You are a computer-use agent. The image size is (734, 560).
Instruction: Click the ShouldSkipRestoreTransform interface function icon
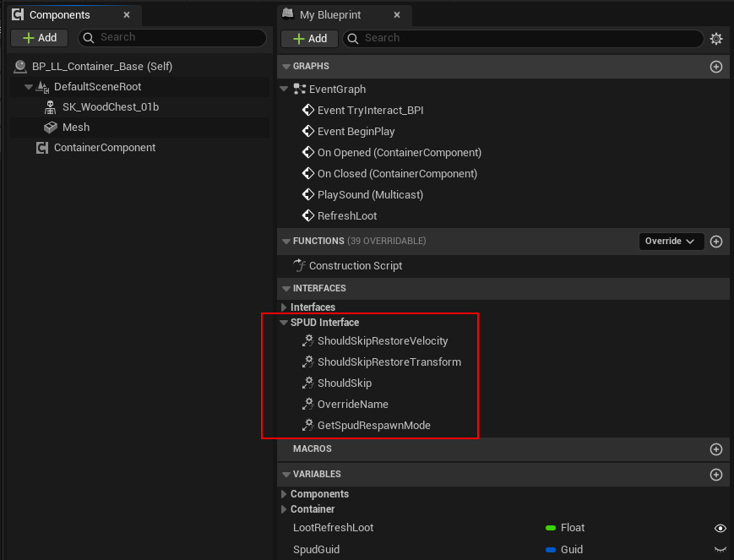(308, 362)
